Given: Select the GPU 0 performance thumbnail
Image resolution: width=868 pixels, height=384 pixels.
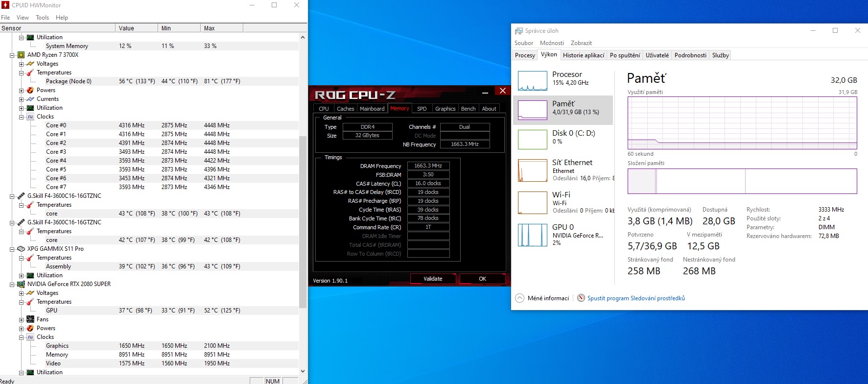Looking at the screenshot, I should click(x=533, y=235).
